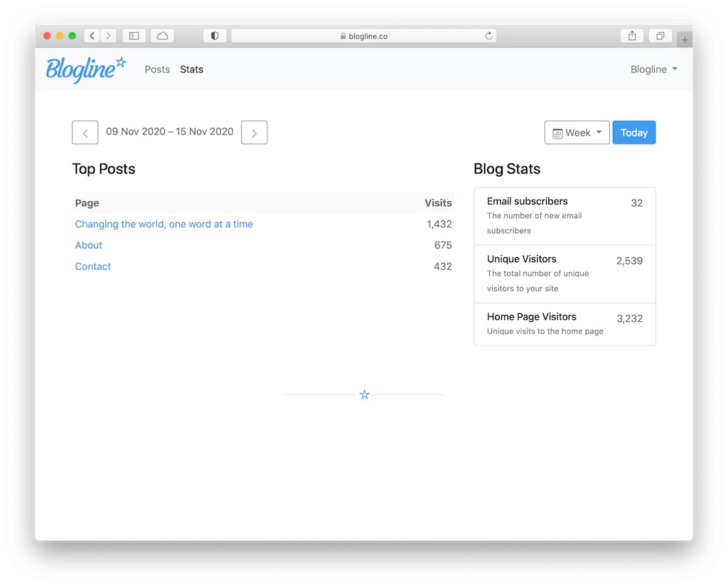The width and height of the screenshot is (728, 587).
Task: Click the Visits column header
Action: pos(438,203)
